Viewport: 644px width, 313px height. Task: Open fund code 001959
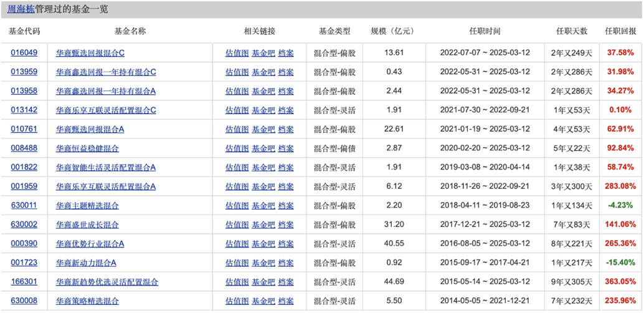click(x=24, y=186)
